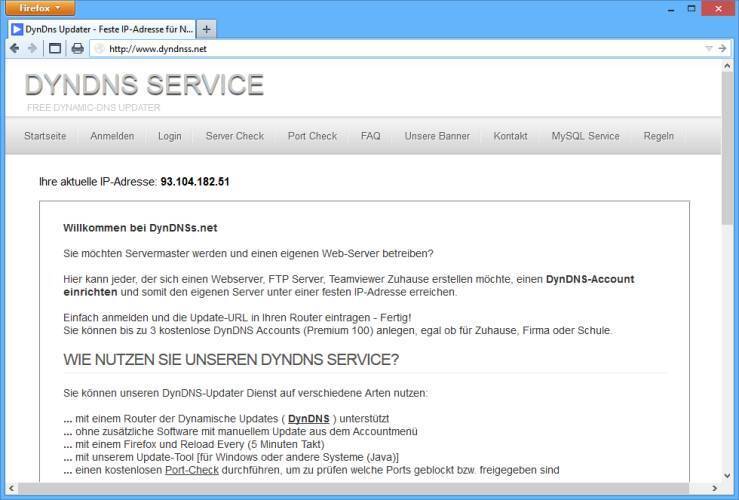Screen dimensions: 739x500
Task: Follow the underlined DynDNS link
Action: (309, 418)
